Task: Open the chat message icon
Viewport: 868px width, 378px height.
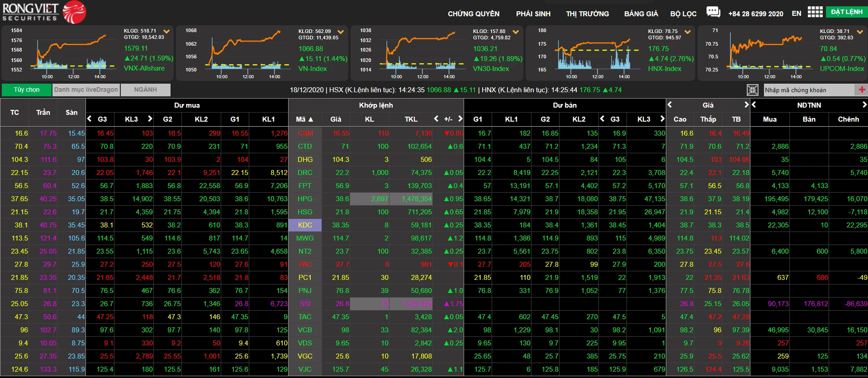Action: pos(713,12)
